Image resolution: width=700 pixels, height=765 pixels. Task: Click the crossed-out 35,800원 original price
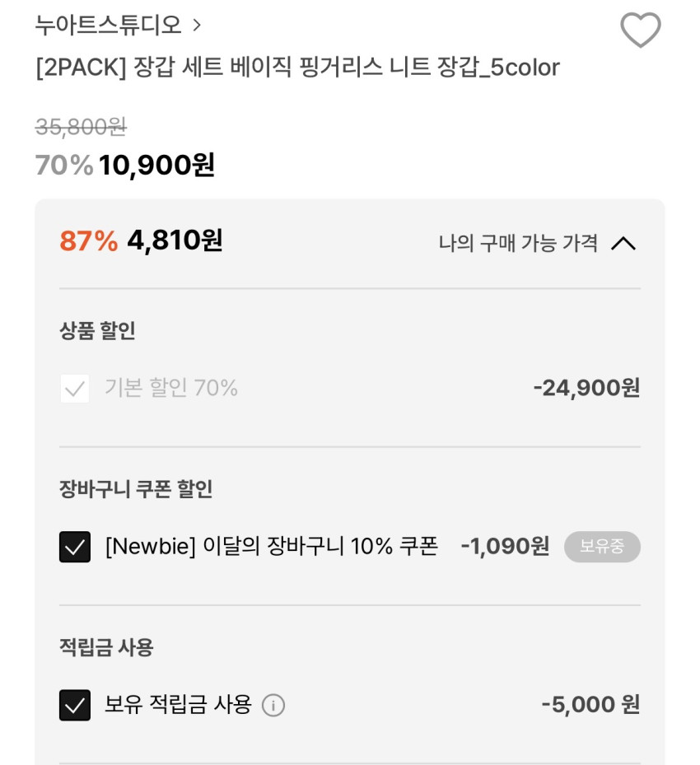click(81, 127)
